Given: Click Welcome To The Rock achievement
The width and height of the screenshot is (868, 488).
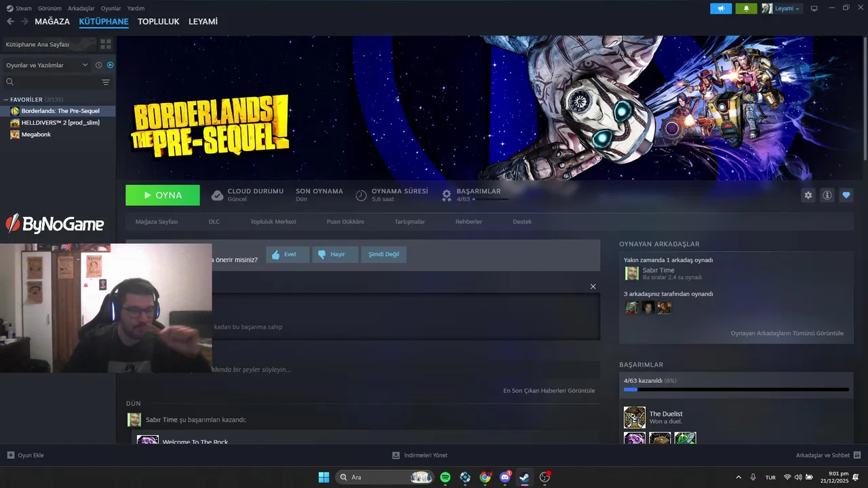Looking at the screenshot, I should [x=195, y=442].
